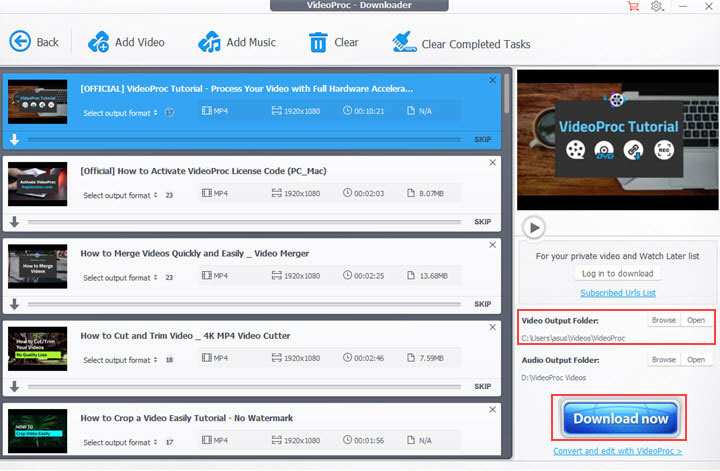Browse for Video Output Folder
The width and height of the screenshot is (720, 471).
pyautogui.click(x=664, y=320)
